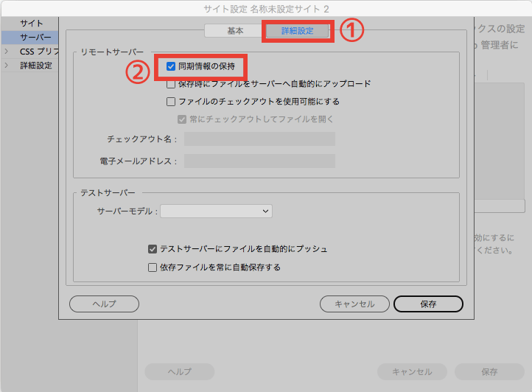The height and width of the screenshot is (392, 532).
Task: Enable 保存時にファイルをサーバーへ自動的にアップロード checkbox
Action: pos(171,84)
